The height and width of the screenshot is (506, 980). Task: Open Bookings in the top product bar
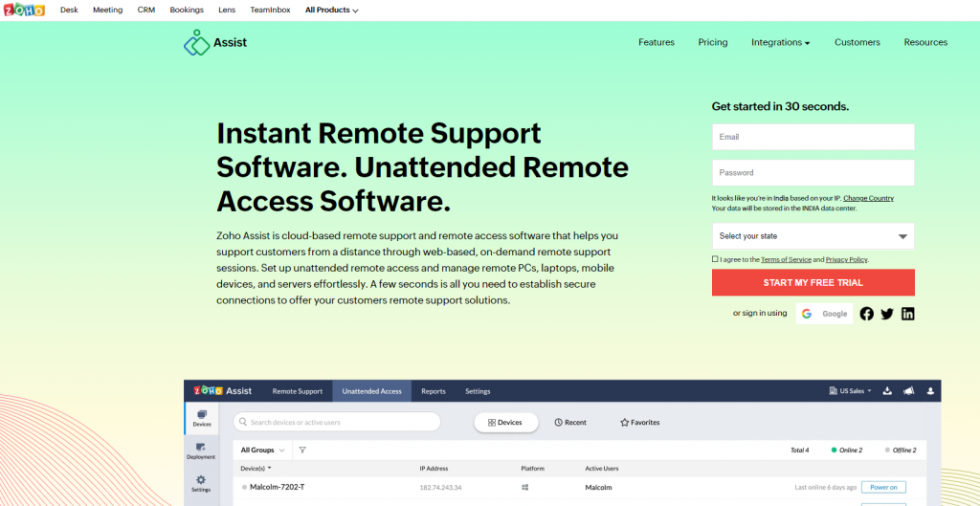[187, 10]
